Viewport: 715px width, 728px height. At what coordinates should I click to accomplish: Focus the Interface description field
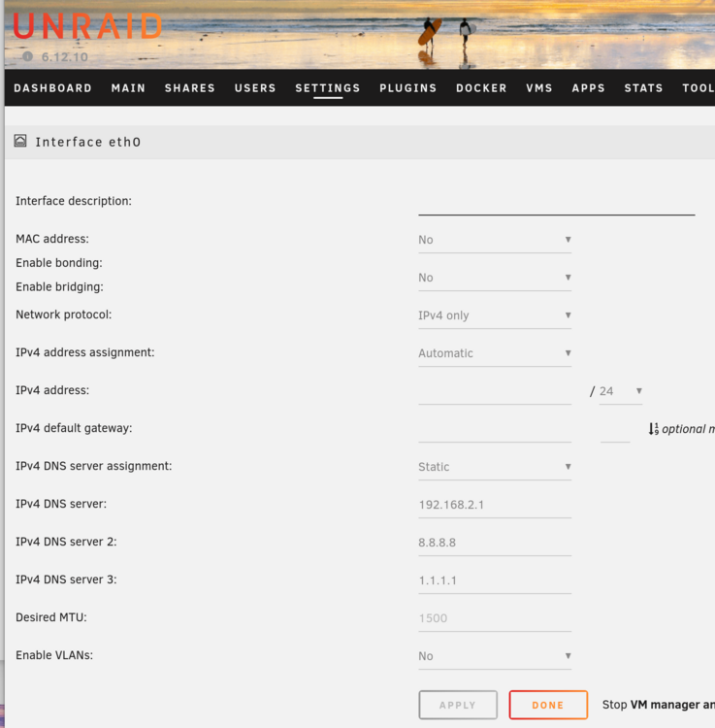point(556,203)
